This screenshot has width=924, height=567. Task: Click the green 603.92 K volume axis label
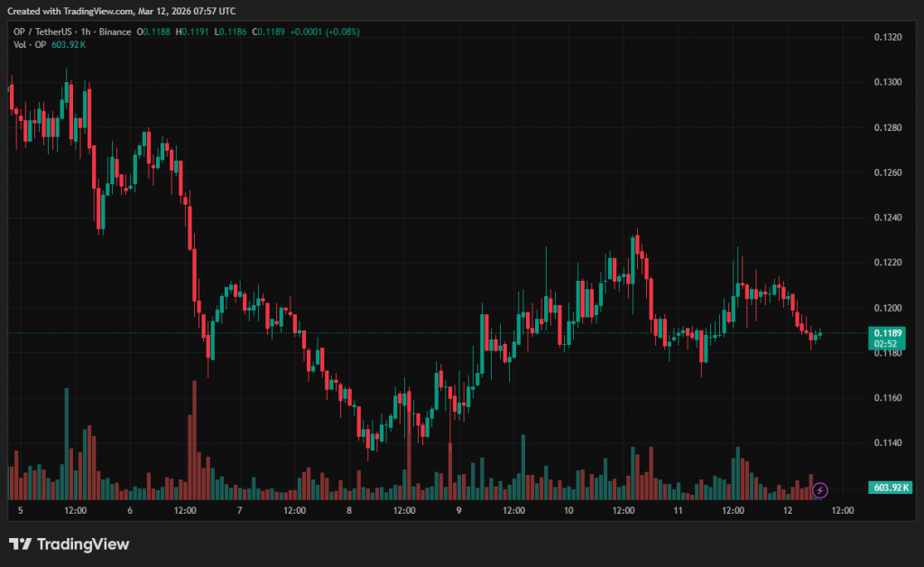click(892, 488)
